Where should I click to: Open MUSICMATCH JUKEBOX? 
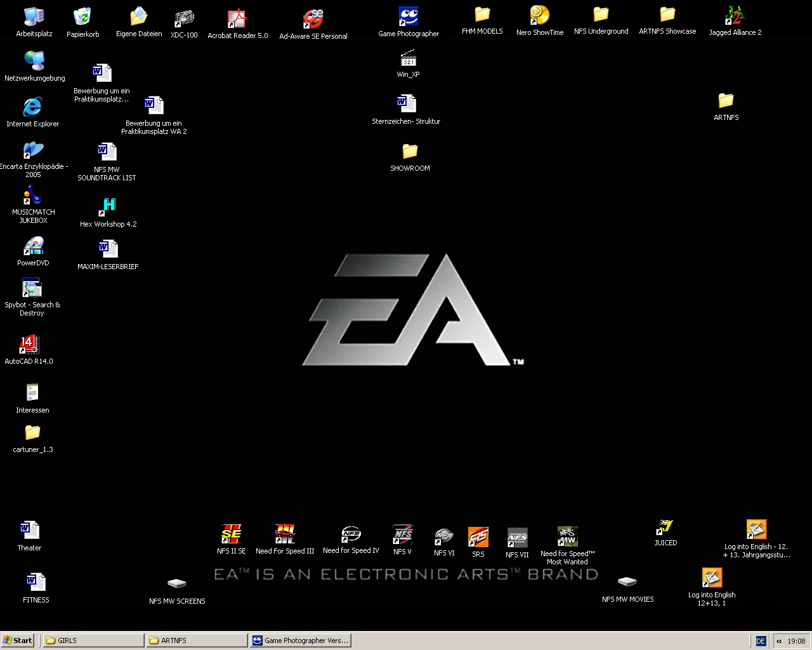pyautogui.click(x=33, y=195)
